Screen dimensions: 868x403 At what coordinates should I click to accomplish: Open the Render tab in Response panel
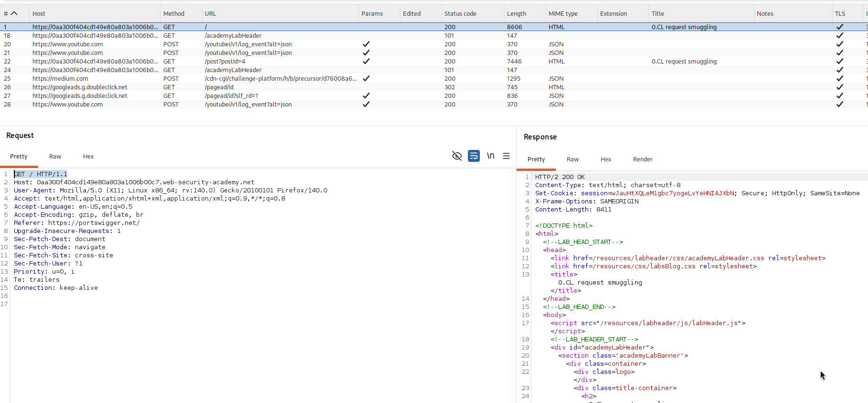[x=643, y=159]
